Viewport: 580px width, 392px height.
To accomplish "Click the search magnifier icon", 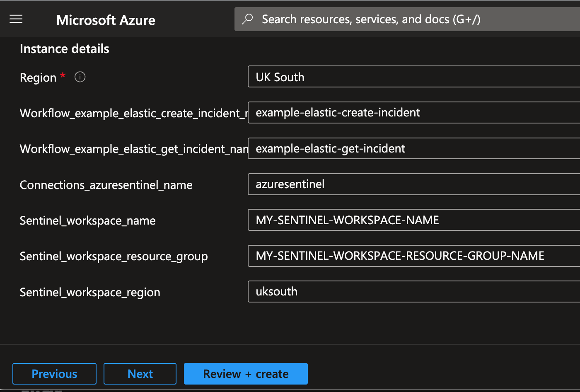I will click(247, 19).
